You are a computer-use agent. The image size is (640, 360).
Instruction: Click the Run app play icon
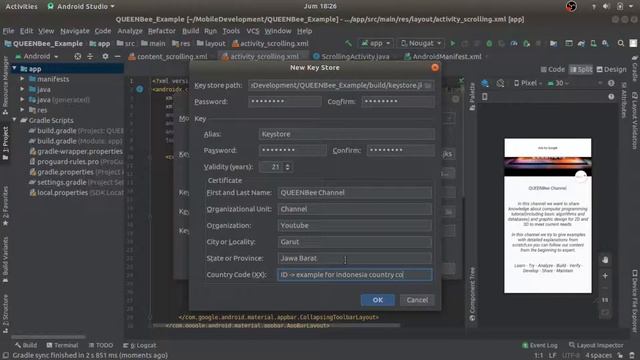(453, 43)
